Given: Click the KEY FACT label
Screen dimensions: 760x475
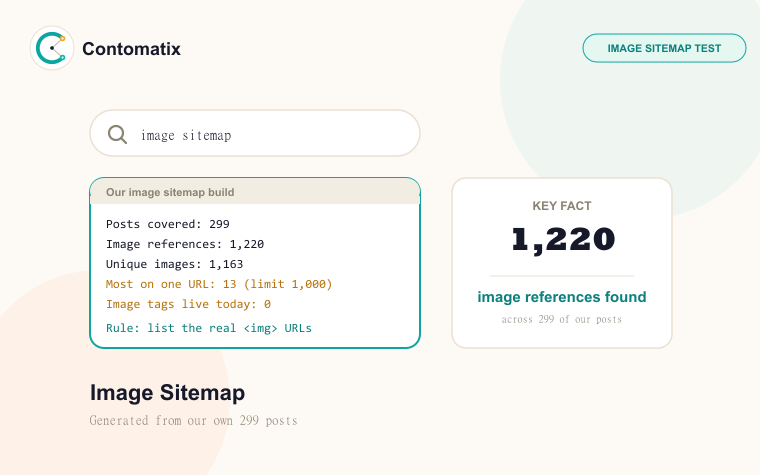Looking at the screenshot, I should 562,206.
